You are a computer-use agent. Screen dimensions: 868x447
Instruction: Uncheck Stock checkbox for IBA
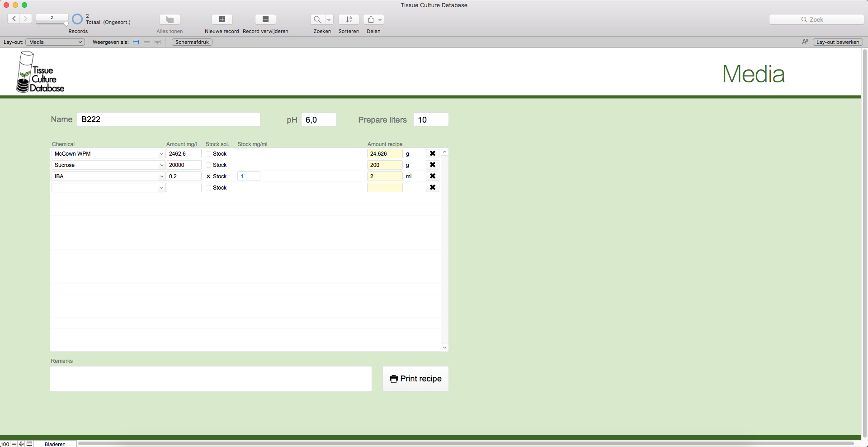pyautogui.click(x=208, y=176)
